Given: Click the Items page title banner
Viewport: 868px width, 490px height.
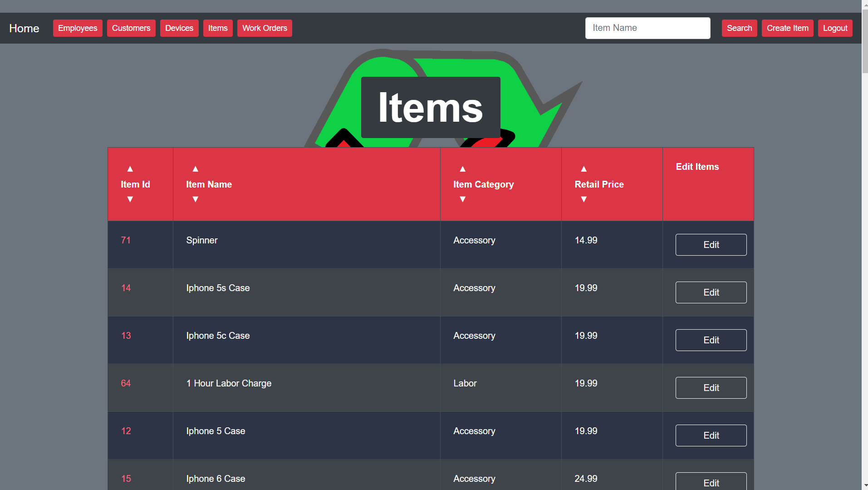Looking at the screenshot, I should click(x=431, y=107).
